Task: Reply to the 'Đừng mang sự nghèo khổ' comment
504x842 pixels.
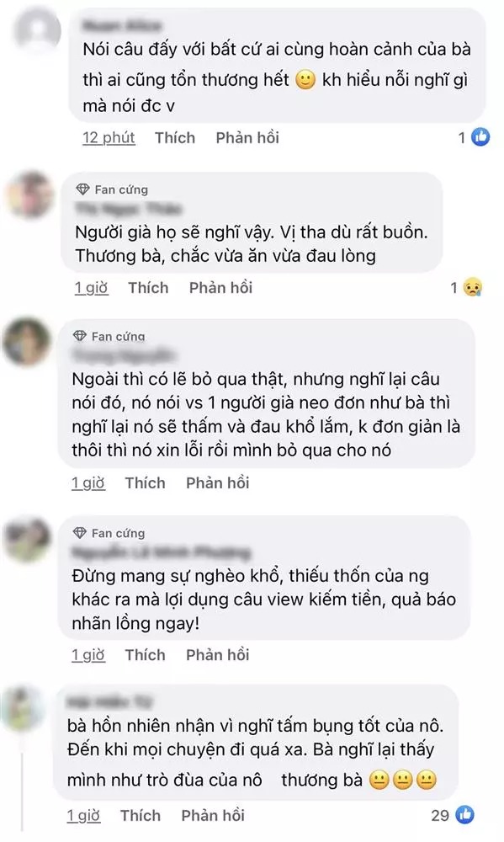Action: pos(217,654)
